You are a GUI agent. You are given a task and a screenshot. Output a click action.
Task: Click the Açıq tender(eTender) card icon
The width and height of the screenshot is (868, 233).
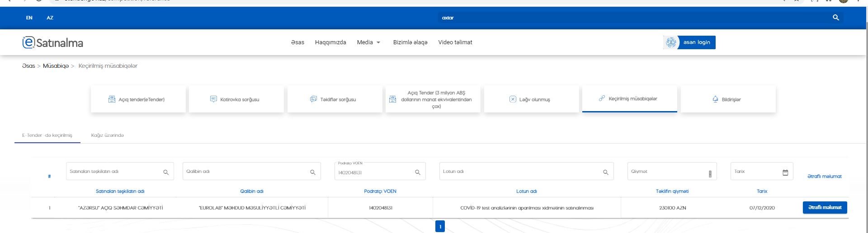coord(112,99)
